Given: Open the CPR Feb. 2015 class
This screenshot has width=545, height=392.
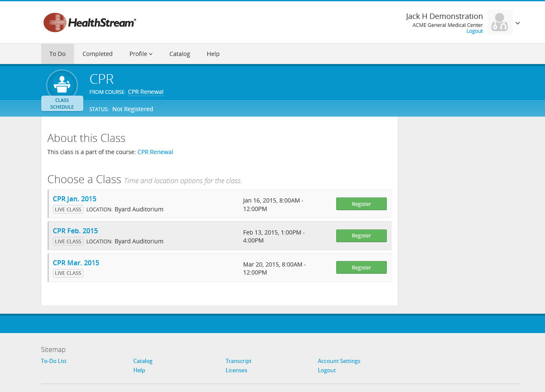Looking at the screenshot, I should [x=75, y=231].
